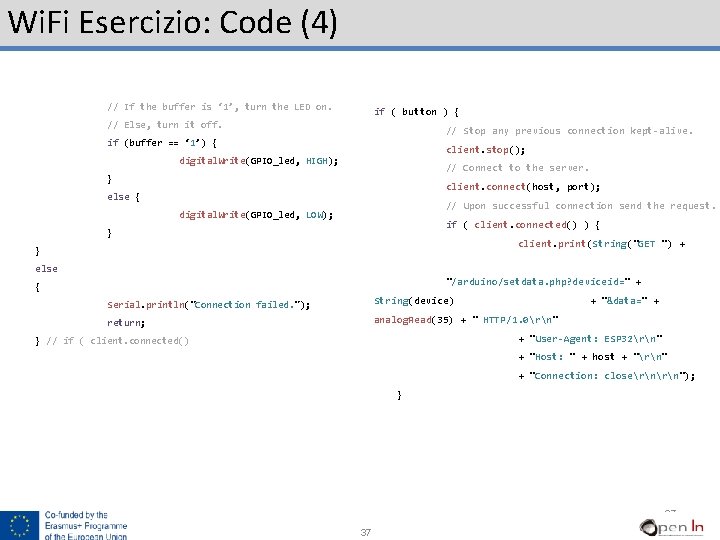Click the comment '// if ( client.connected()' after brace
Image resolution: width=720 pixels, height=540 pixels.
tap(117, 341)
